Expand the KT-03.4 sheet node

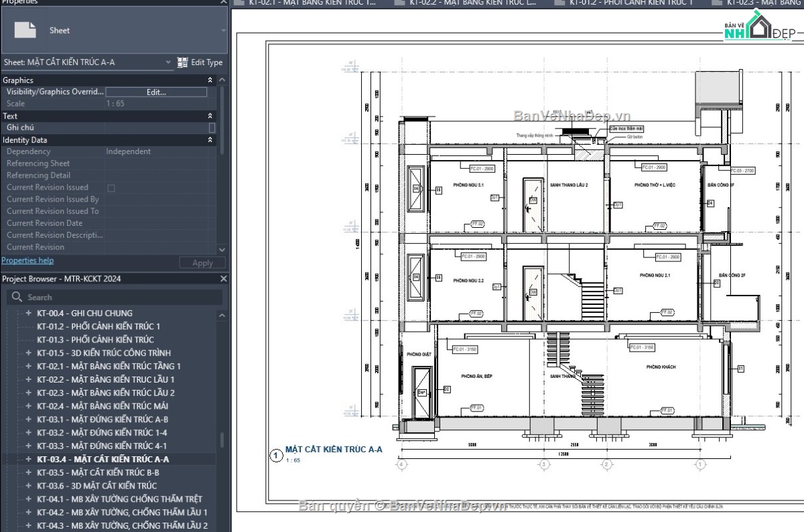(28, 459)
